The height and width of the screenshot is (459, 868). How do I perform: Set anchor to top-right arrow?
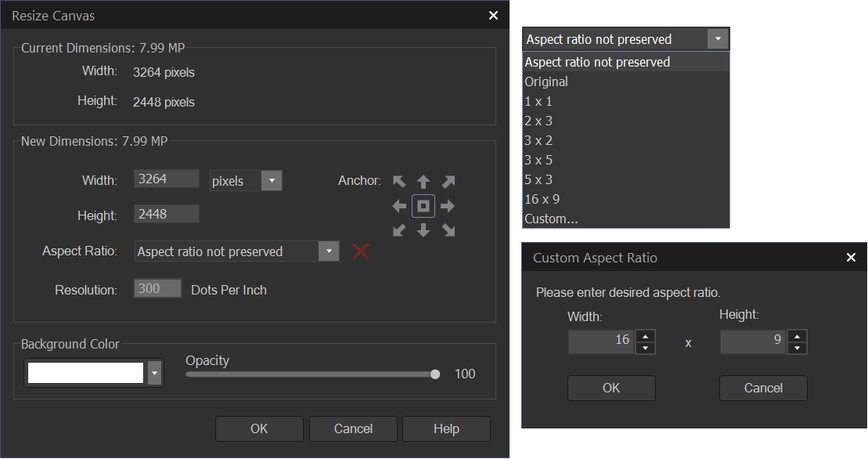click(448, 182)
